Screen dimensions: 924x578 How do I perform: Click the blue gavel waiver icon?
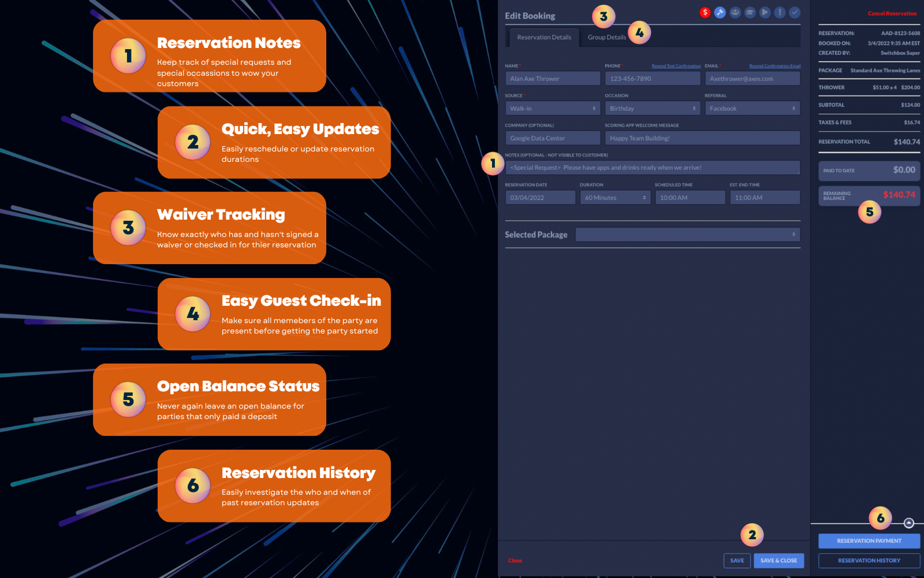click(x=720, y=12)
